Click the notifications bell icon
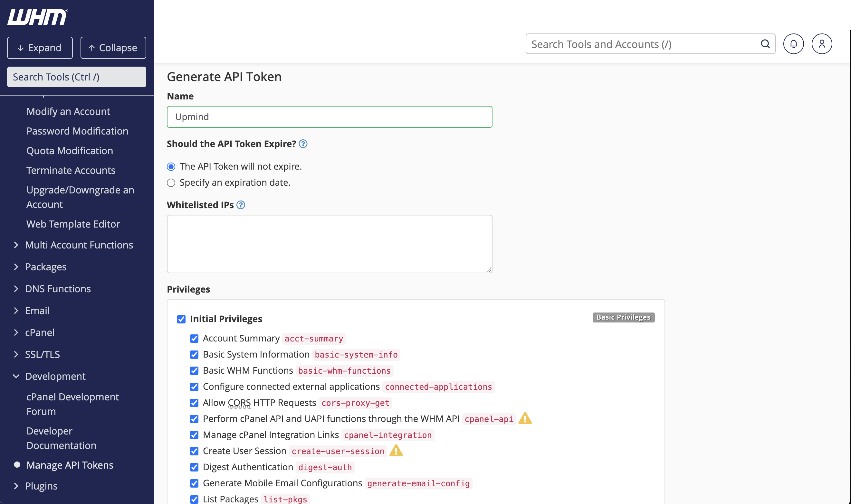This screenshot has height=504, width=851. click(793, 44)
